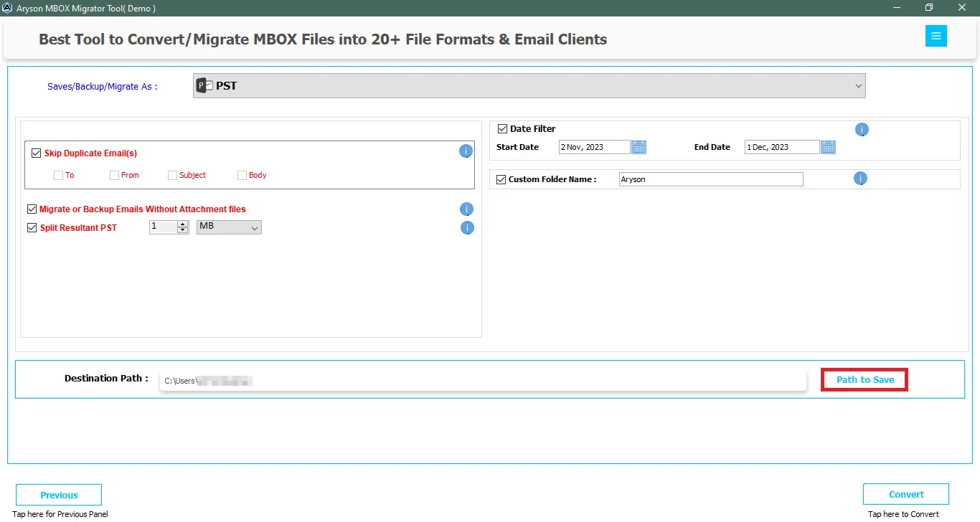980x522 pixels.
Task: Click Custom Folder Name field containing Aryson
Action: coord(711,179)
